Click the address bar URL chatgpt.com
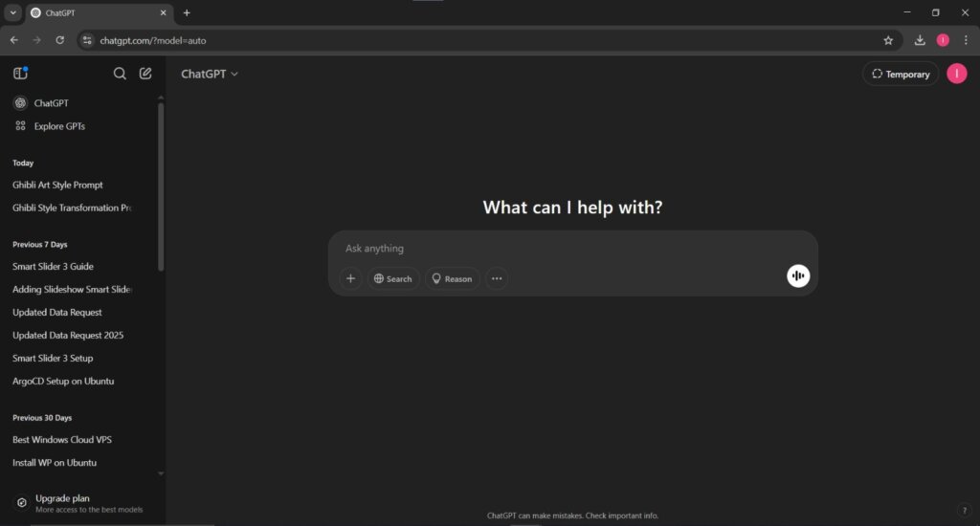980x526 pixels. click(x=152, y=40)
